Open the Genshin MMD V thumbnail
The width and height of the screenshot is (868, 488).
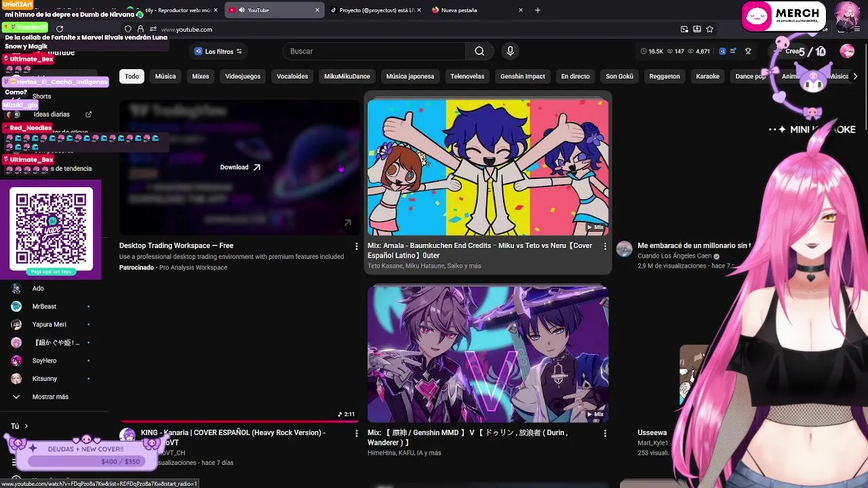pos(488,354)
